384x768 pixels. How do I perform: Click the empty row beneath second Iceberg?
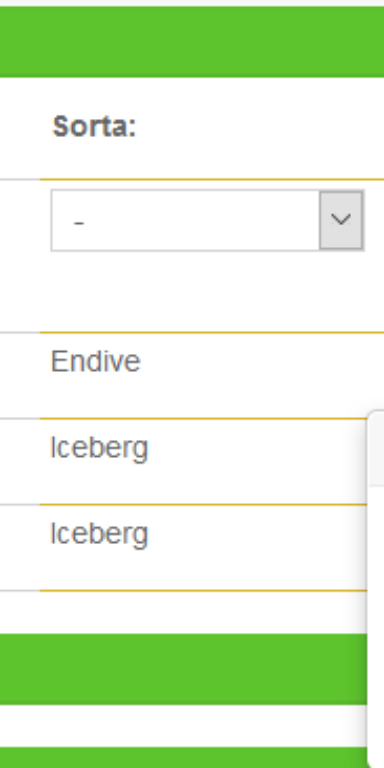203,612
